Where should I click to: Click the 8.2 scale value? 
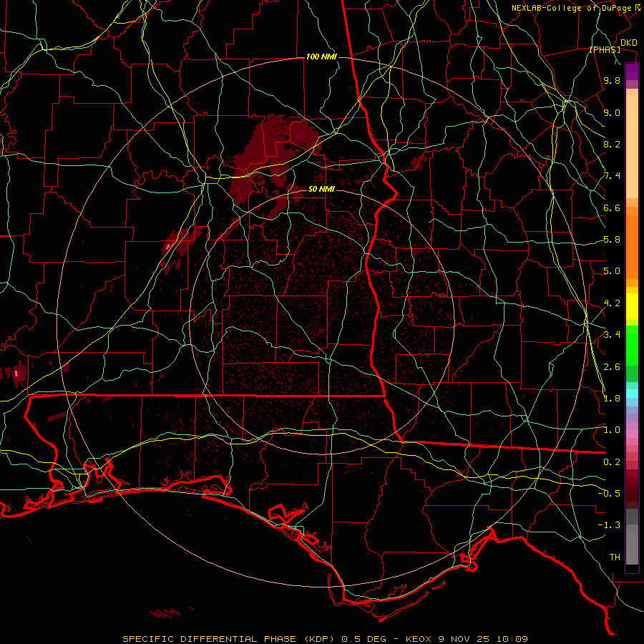click(612, 144)
